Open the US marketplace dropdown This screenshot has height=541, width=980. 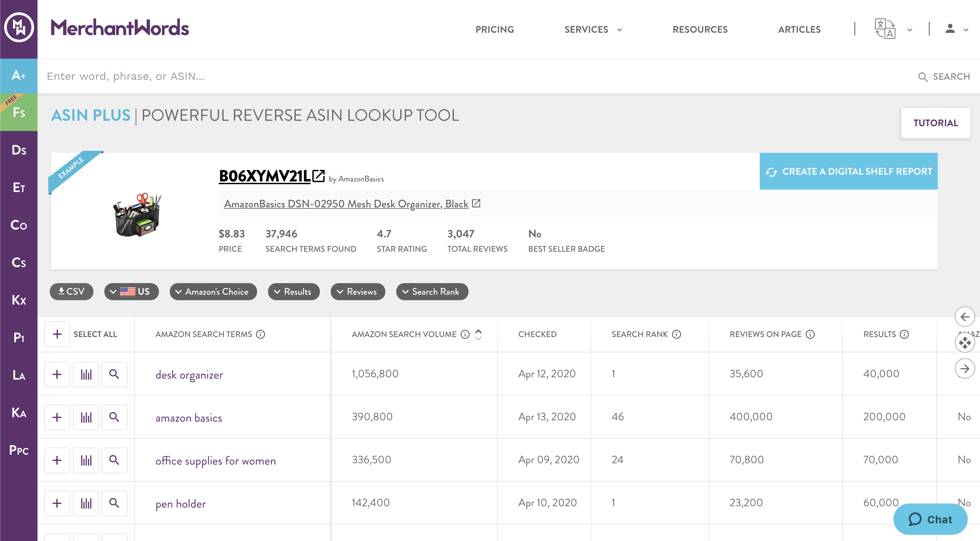click(131, 291)
